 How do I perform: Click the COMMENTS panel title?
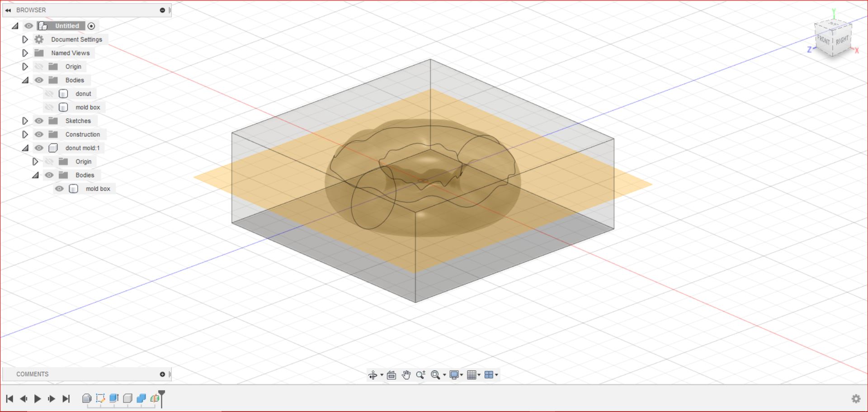tap(32, 374)
